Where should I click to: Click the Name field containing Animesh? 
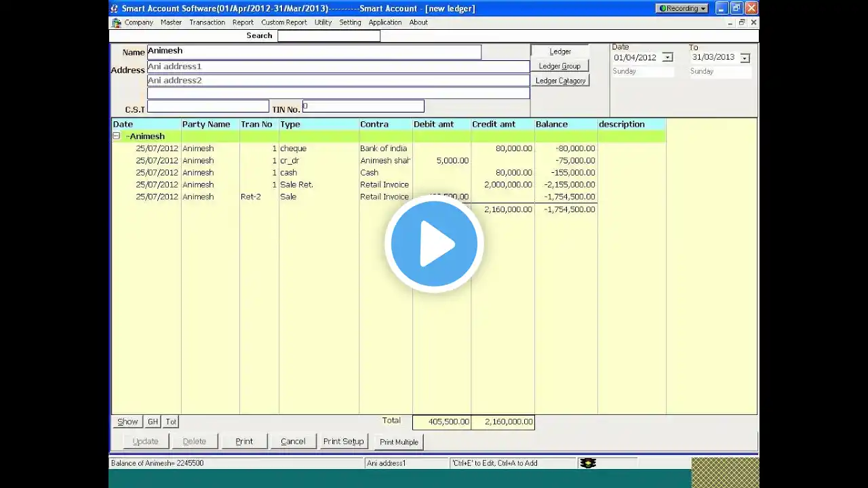point(314,52)
